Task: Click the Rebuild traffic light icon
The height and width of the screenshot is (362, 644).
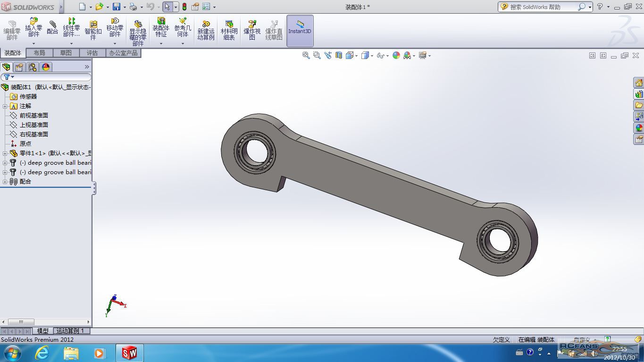Action: (x=184, y=7)
